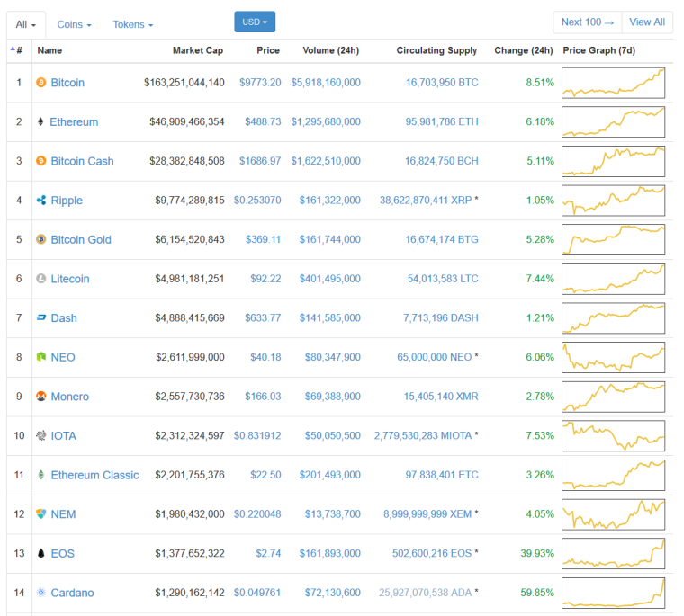Click IOTA's 7-day price graph
The width and height of the screenshot is (684, 616).
613,436
